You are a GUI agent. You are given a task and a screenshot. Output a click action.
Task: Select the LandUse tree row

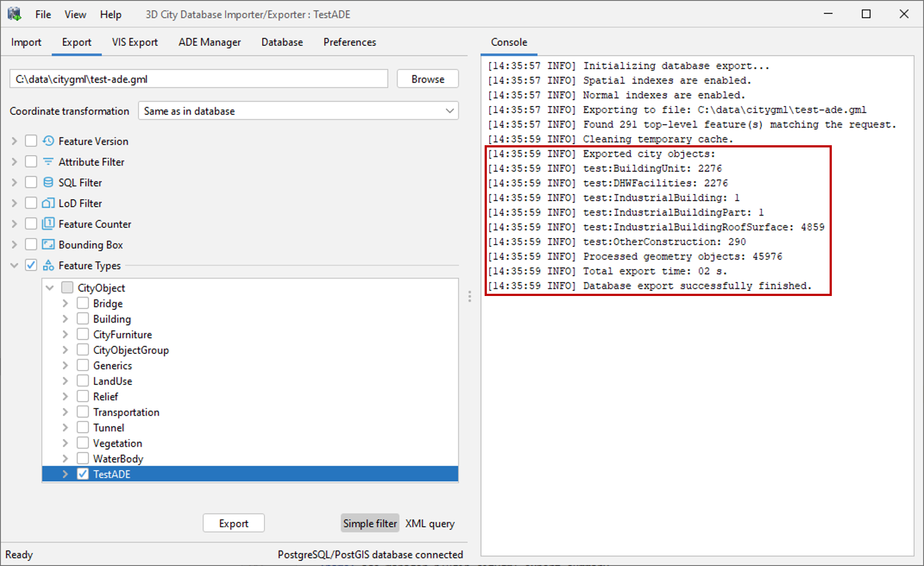click(250, 380)
